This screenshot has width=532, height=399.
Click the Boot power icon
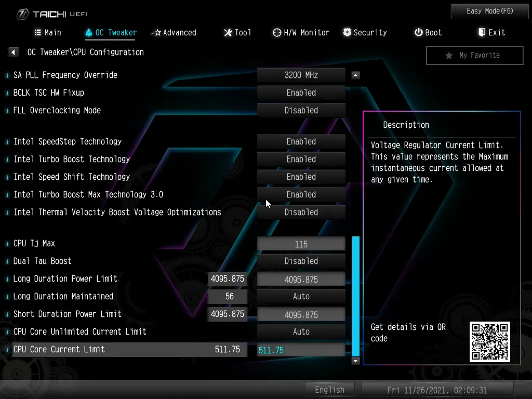(419, 32)
